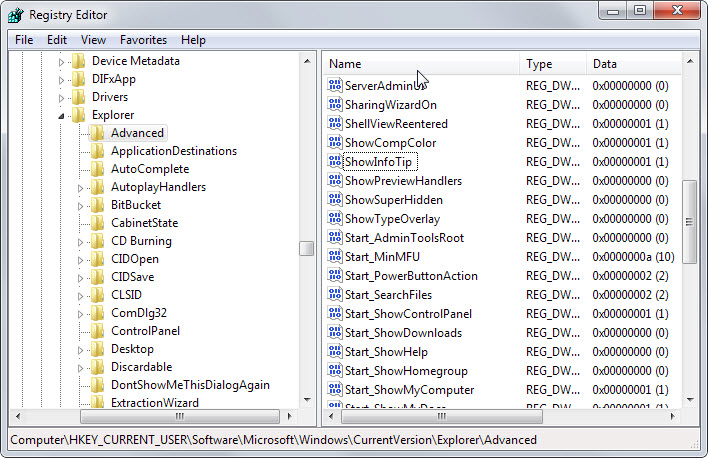The width and height of the screenshot is (708, 458).
Task: Click the DWORD icon beside ShowPreviewHandlers
Action: pyautogui.click(x=335, y=180)
